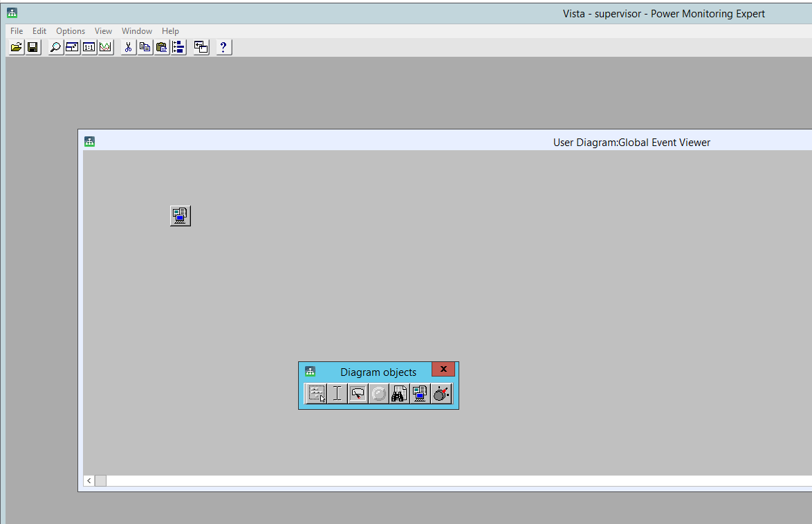Open the Edit menu

click(x=39, y=31)
